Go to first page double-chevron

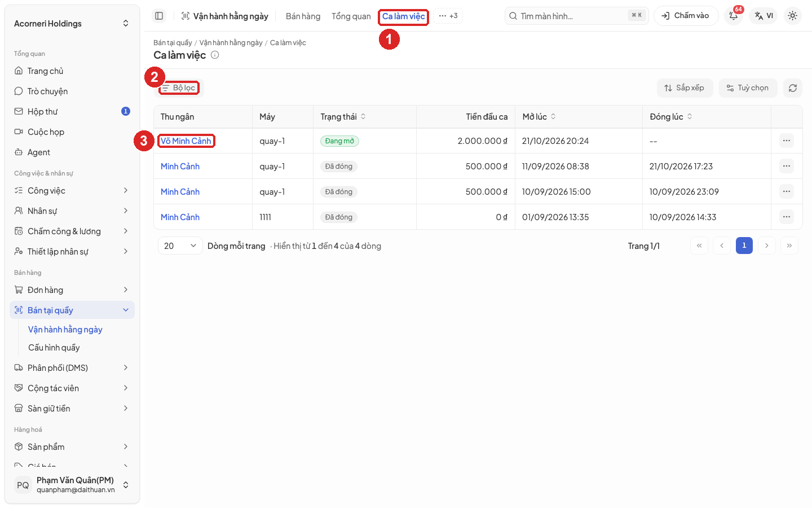point(699,246)
